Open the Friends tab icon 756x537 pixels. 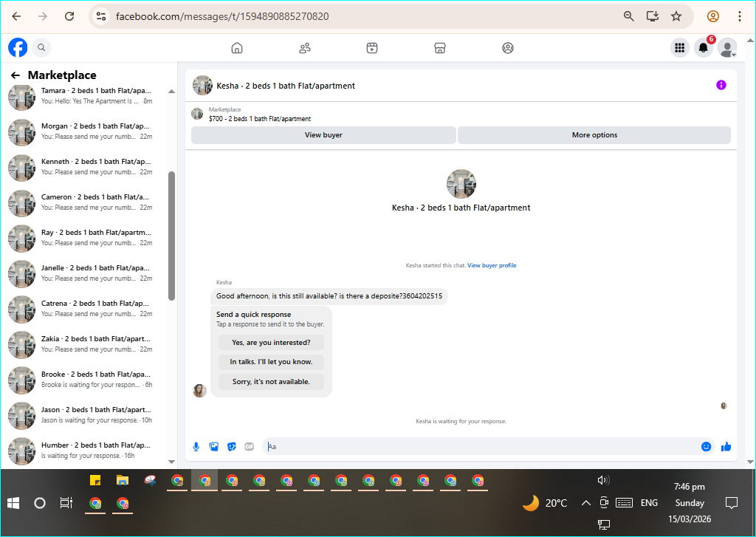point(305,48)
